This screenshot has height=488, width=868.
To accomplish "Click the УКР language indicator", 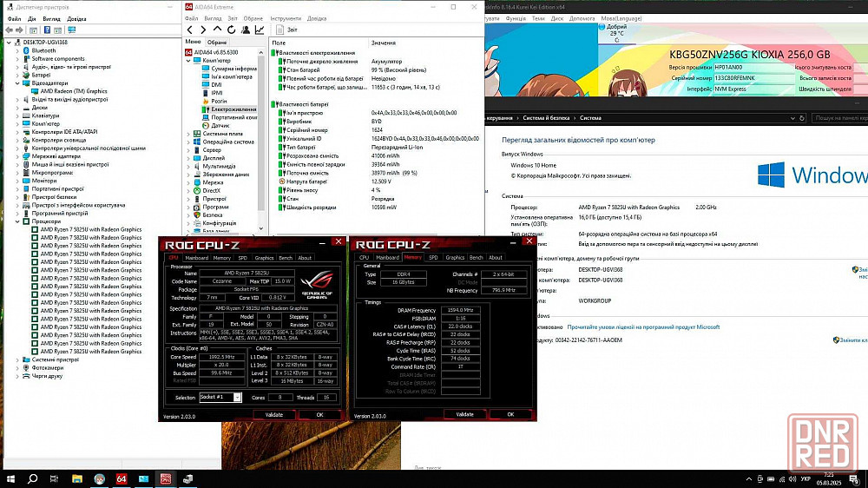I will (806, 479).
